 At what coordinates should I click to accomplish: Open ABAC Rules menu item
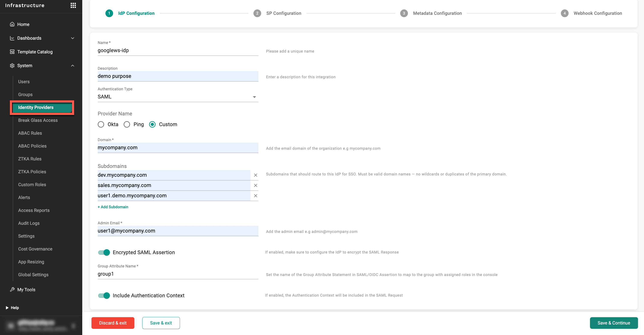coord(30,133)
